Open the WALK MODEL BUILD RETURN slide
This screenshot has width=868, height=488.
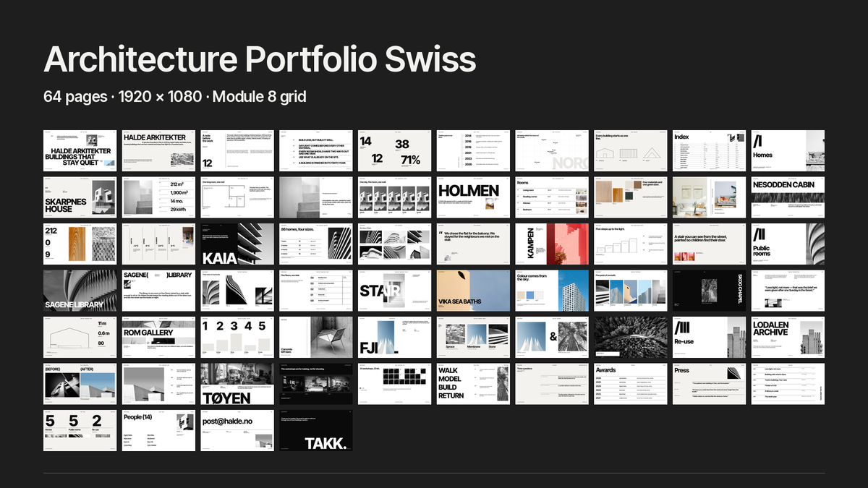pos(473,384)
